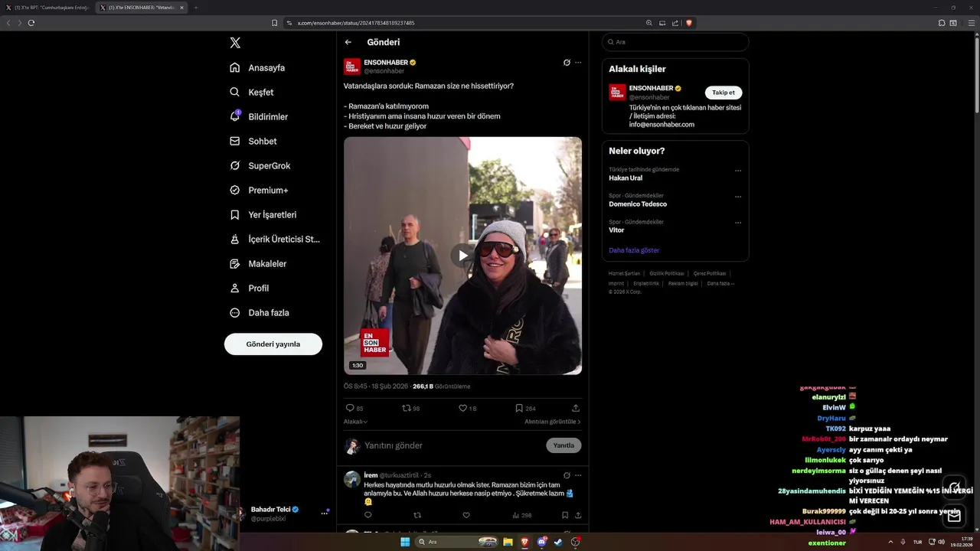Reply to İrem's comment
The height and width of the screenshot is (551, 980).
[x=368, y=515]
